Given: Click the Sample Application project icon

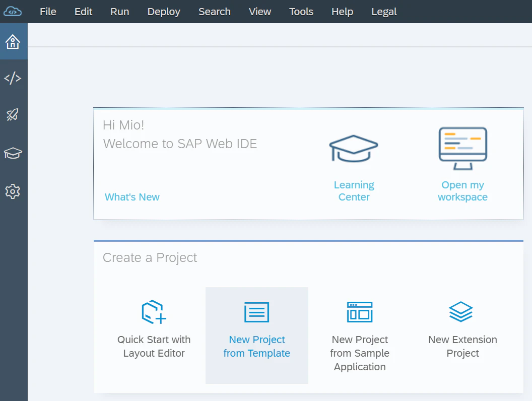Looking at the screenshot, I should [360, 312].
